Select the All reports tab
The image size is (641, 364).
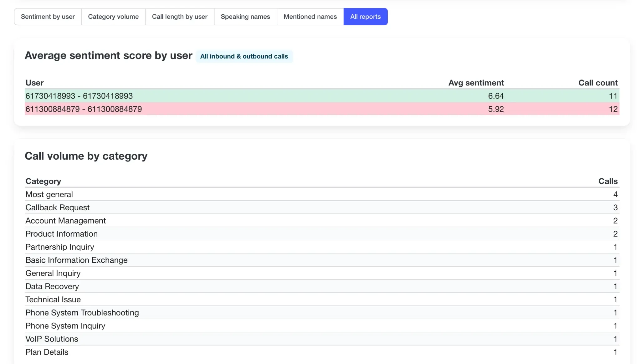coord(366,17)
